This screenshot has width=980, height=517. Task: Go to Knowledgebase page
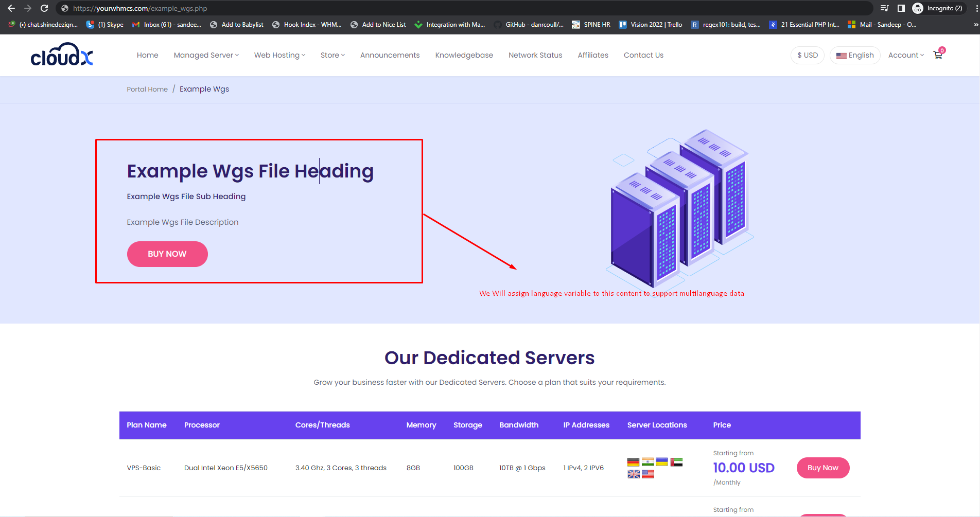464,55
